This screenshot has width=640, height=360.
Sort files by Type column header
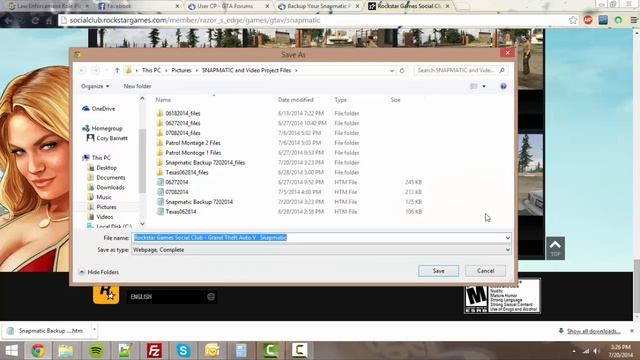pos(340,100)
